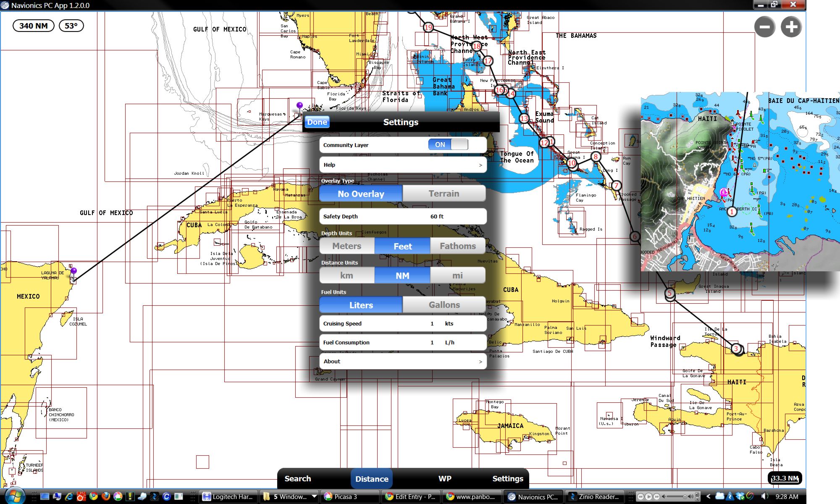Select Terrain overlay type
840x504 pixels.
[x=444, y=194]
